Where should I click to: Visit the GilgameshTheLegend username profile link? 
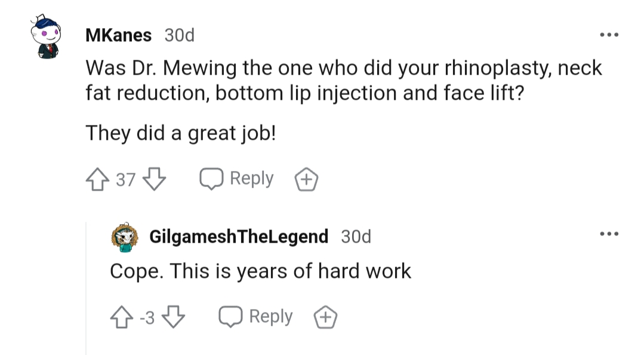pos(239,237)
